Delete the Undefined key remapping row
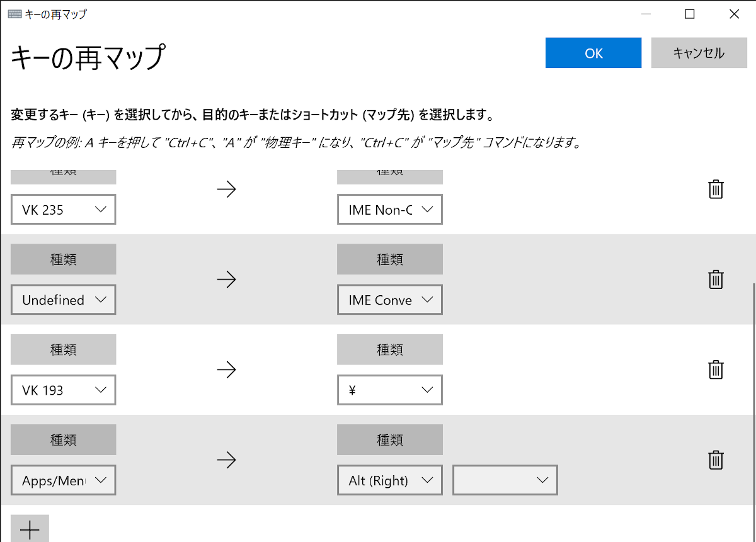This screenshot has height=542, width=756. point(716,279)
